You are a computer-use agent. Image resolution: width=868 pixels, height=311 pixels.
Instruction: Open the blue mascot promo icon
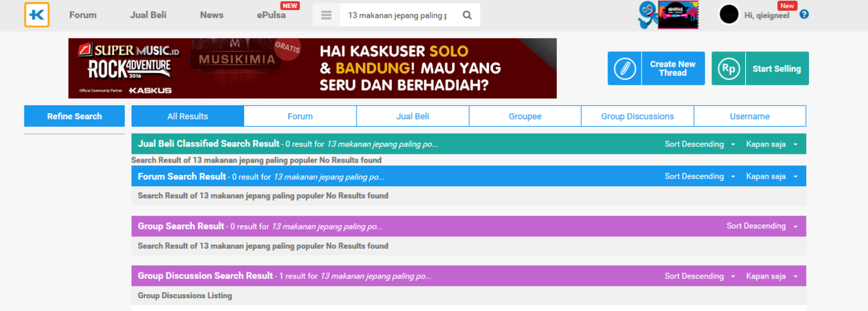click(648, 15)
